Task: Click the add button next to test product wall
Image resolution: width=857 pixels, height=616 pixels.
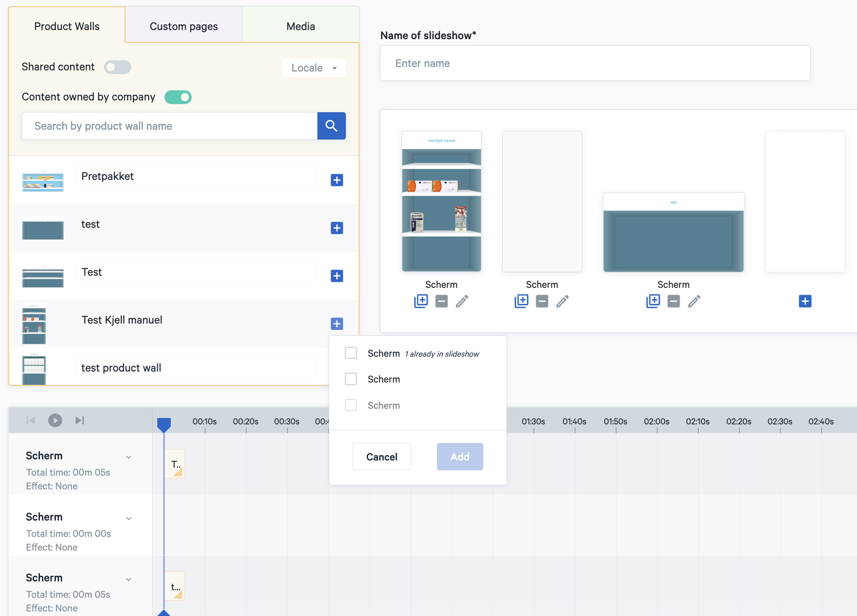Action: tap(336, 367)
